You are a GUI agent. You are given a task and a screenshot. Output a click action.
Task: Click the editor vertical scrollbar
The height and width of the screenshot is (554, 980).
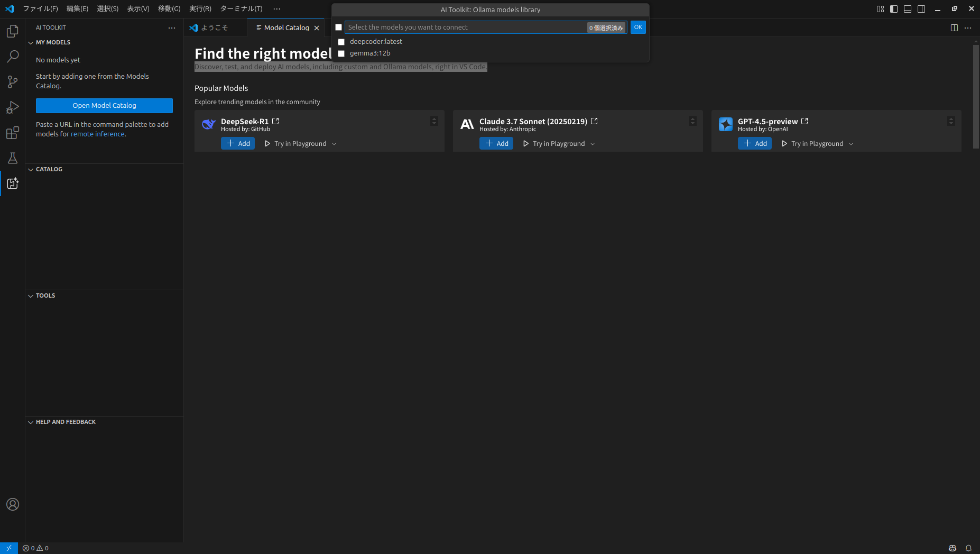pos(976,96)
